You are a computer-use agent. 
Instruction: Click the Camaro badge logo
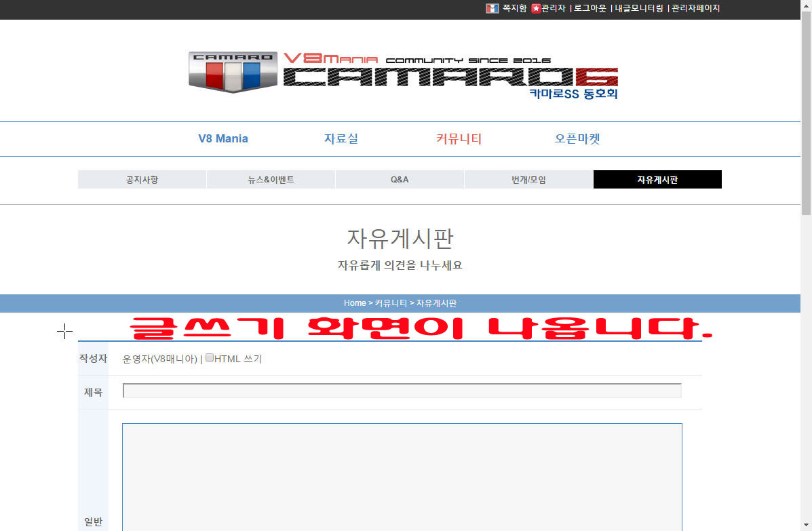[233, 72]
